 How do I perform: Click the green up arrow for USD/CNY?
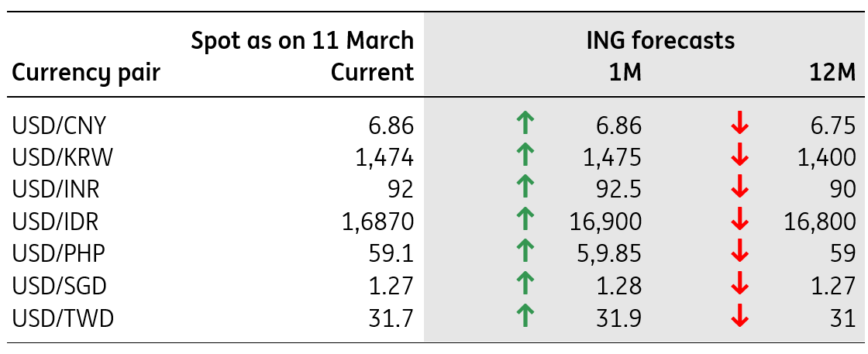(525, 123)
